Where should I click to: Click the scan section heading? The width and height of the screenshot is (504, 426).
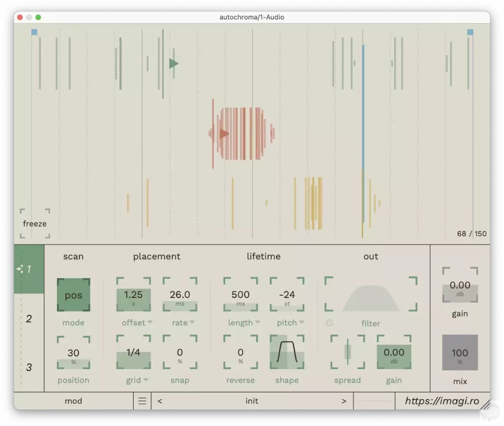coord(73,257)
